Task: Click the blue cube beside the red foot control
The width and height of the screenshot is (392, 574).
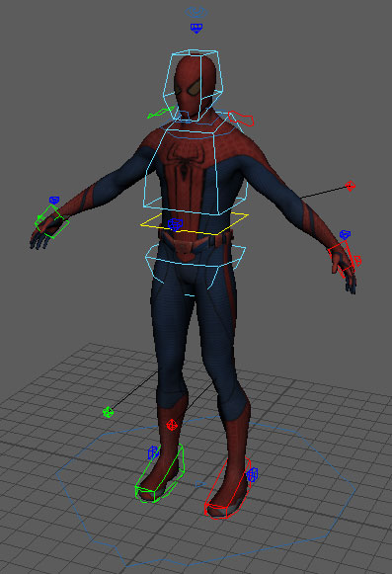Action: (x=252, y=475)
